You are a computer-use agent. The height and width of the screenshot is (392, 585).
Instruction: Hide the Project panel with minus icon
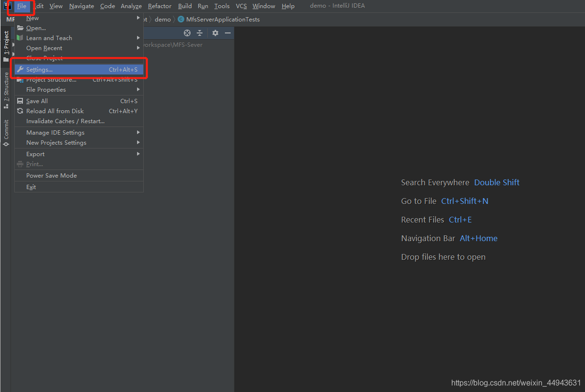point(228,33)
